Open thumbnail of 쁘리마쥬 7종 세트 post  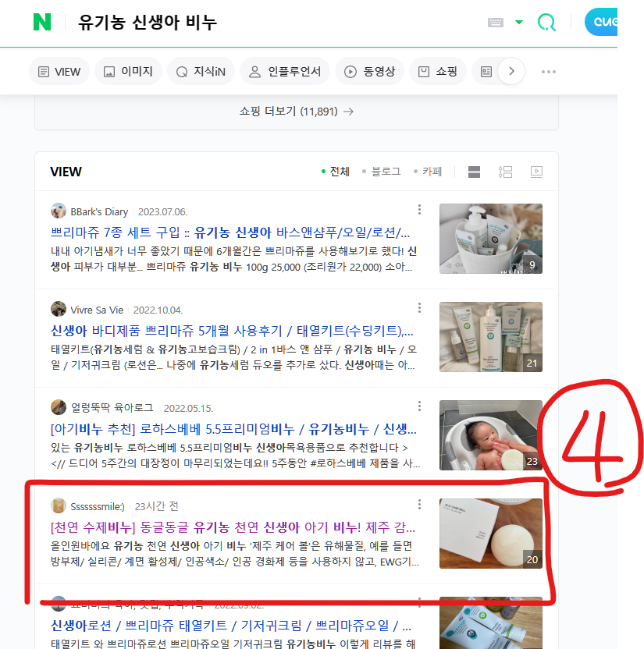click(x=491, y=239)
